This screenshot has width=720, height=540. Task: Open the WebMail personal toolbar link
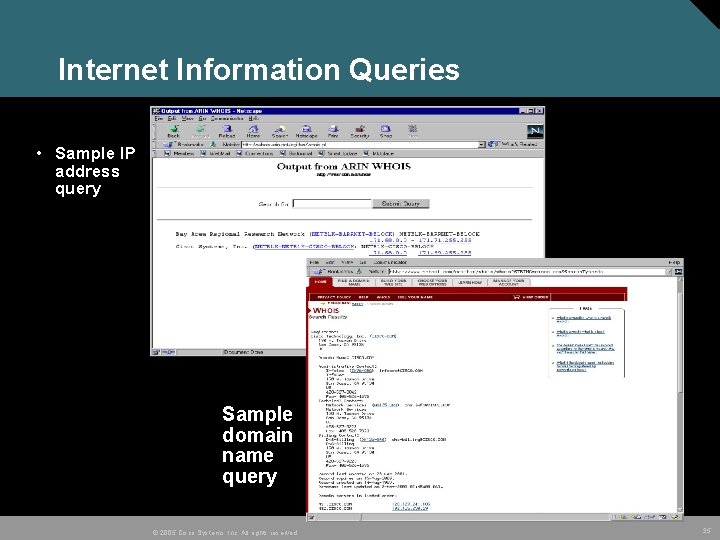[215, 153]
